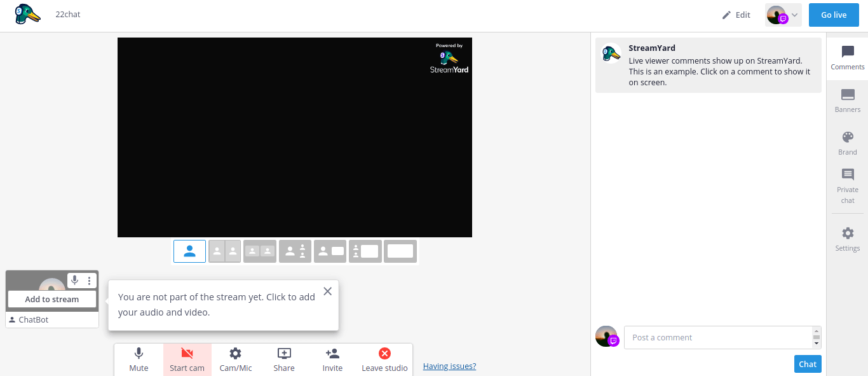
Task: Select the two-person cropped layout
Action: click(225, 251)
